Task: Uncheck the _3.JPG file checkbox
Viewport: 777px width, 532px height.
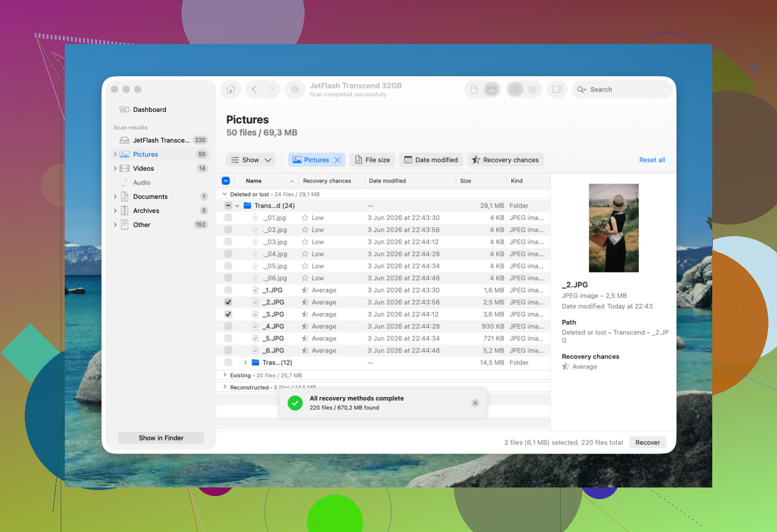Action: (228, 315)
